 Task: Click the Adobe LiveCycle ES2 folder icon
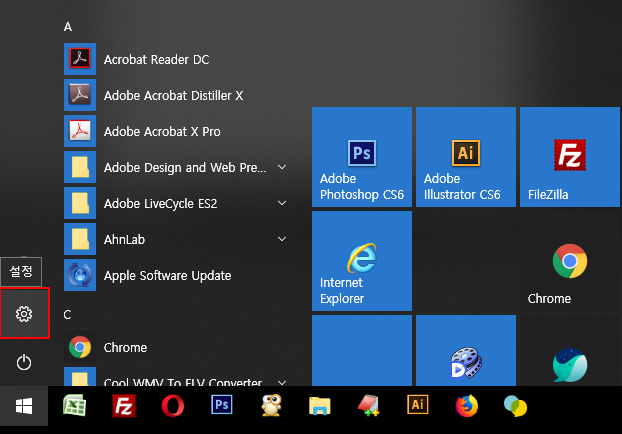point(80,203)
